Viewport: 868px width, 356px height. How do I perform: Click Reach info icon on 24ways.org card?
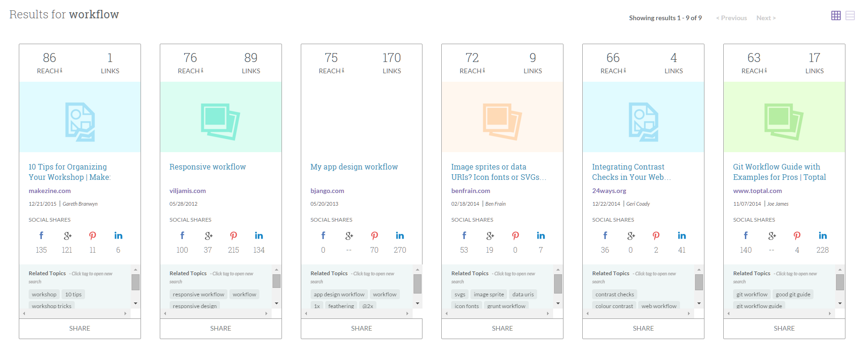point(625,70)
